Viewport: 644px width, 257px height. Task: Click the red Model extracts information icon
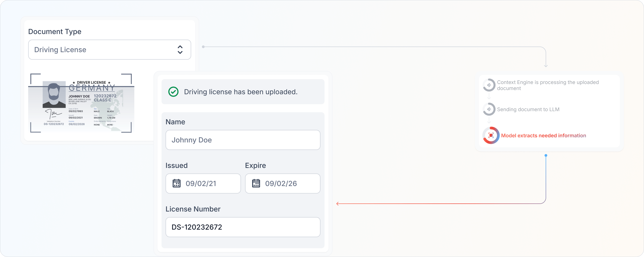point(491,135)
